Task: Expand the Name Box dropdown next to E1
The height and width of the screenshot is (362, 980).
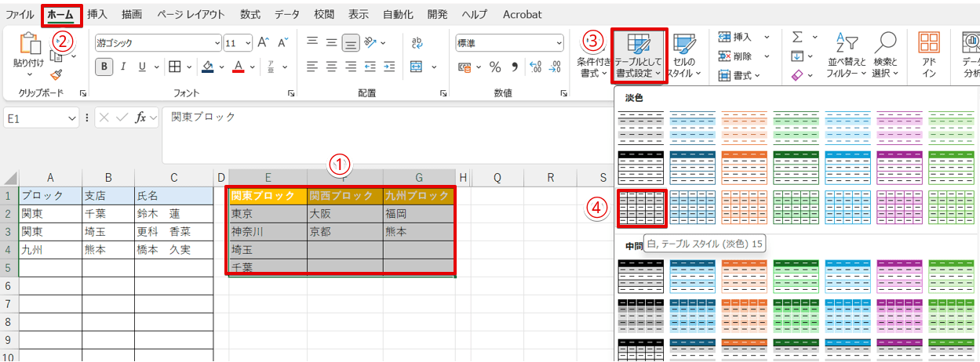Action: click(x=72, y=118)
